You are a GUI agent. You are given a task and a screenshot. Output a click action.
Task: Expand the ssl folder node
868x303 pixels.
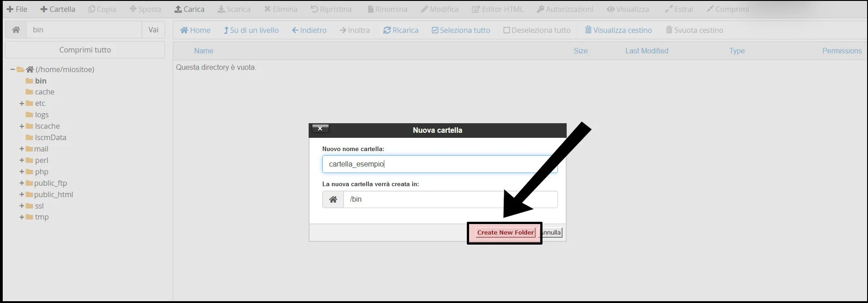click(x=22, y=206)
